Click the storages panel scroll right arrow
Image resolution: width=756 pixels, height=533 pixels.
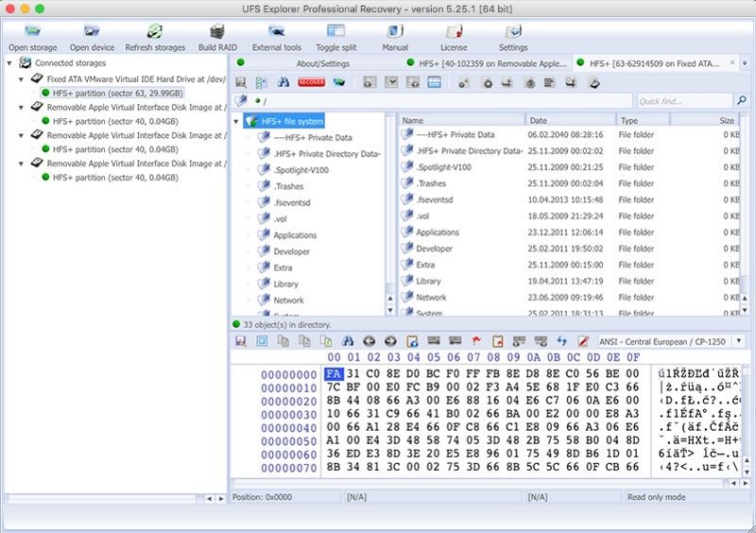coord(221,499)
